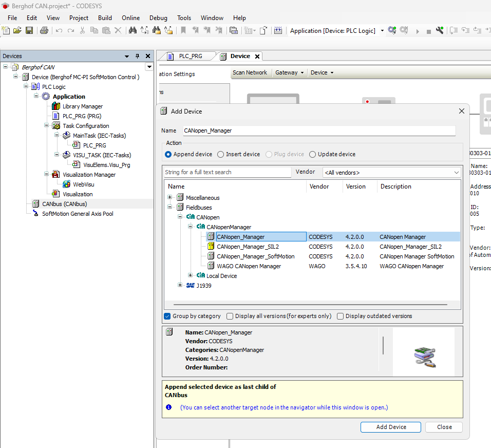Viewport: 491px width, 448px height.
Task: Select the Update device radio button
Action: (312, 155)
